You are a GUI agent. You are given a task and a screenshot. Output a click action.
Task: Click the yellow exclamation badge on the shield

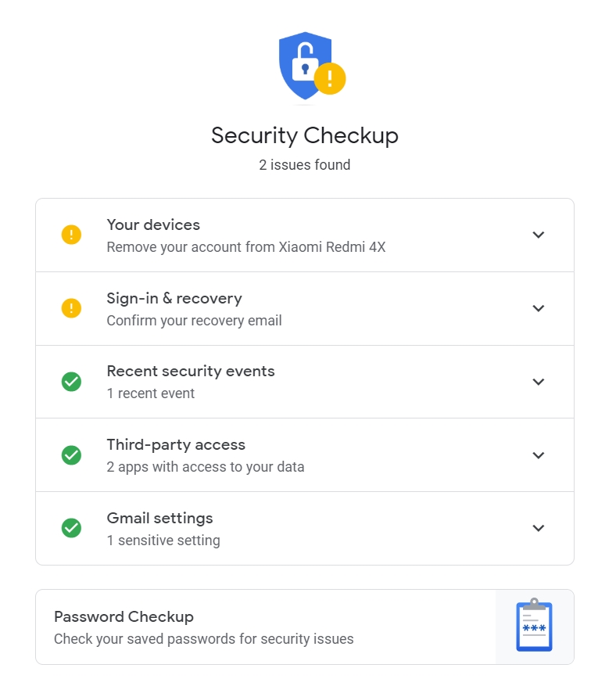pos(330,78)
